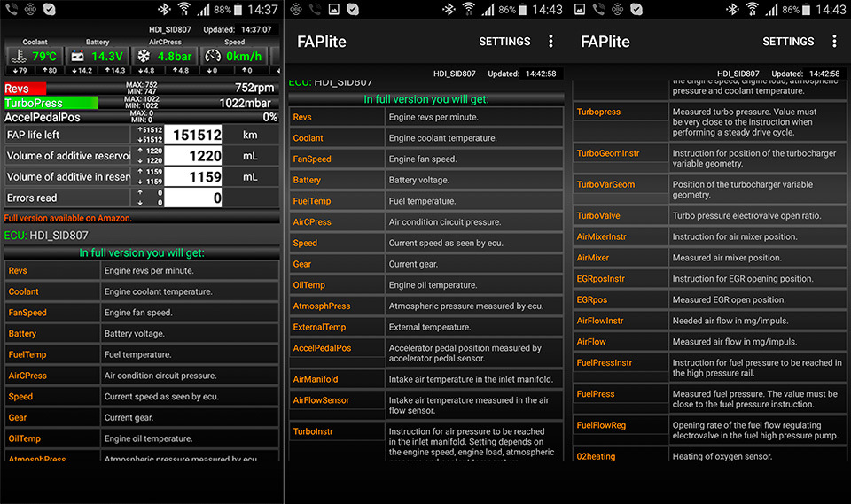Image resolution: width=851 pixels, height=504 pixels.
Task: Select the Turbopress row
Action: (710, 121)
